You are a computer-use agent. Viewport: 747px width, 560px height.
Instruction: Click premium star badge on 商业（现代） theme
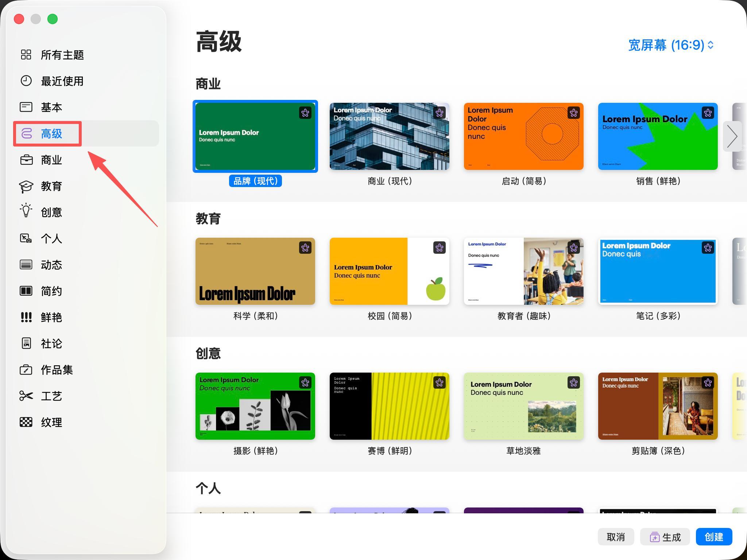pos(439,113)
